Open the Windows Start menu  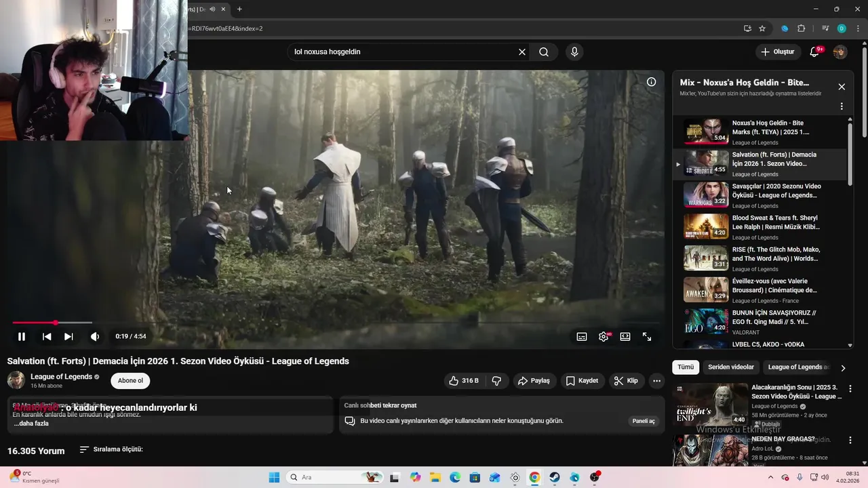274,477
